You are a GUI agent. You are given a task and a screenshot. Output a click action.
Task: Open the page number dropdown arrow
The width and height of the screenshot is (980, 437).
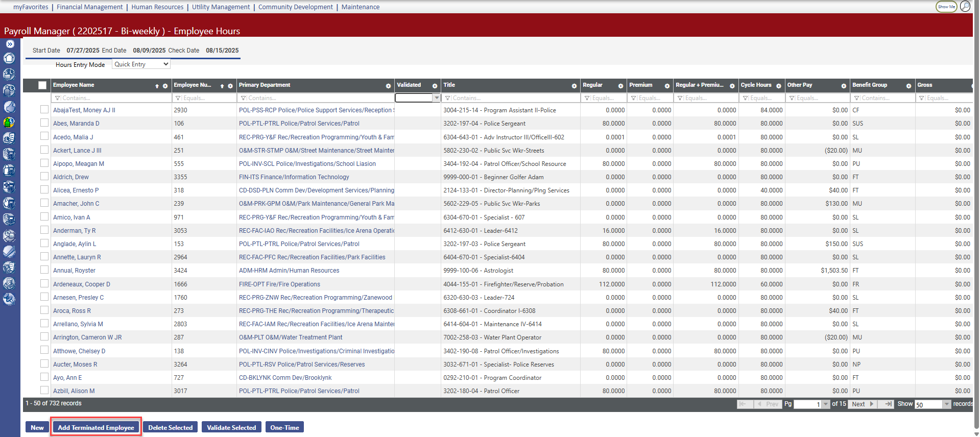point(826,404)
